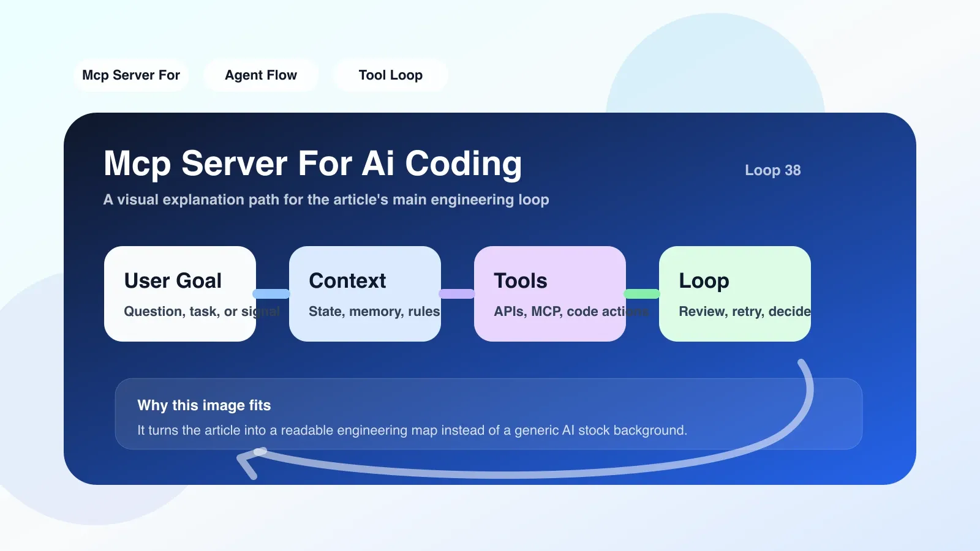Select the User Goal card
The width and height of the screenshot is (980, 551).
pos(180,294)
